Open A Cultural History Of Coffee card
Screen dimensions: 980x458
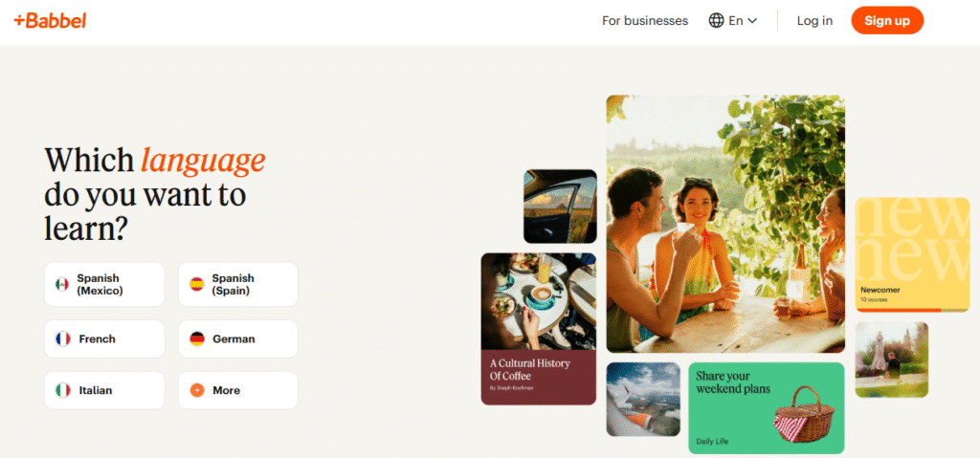[538, 329]
